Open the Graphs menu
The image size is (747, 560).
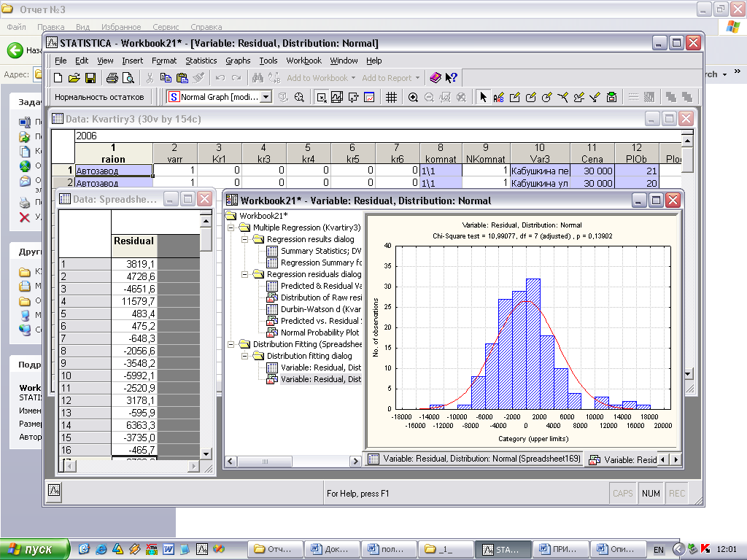click(238, 61)
